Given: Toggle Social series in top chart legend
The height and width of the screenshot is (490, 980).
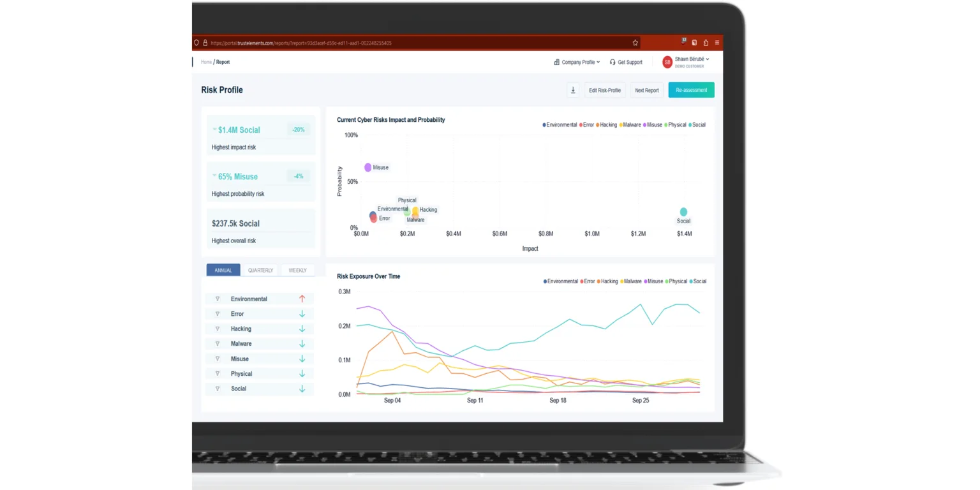Looking at the screenshot, I should (x=697, y=125).
